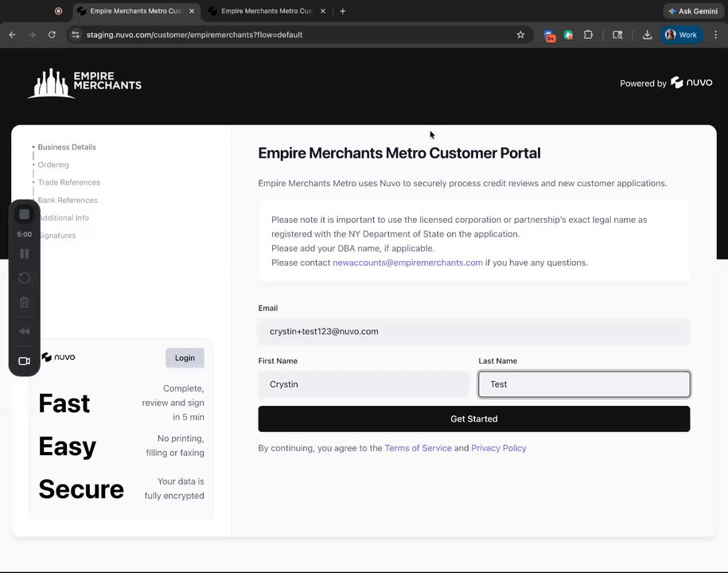Toggle the recorder camera icon
The width and height of the screenshot is (728, 573).
(x=25, y=361)
